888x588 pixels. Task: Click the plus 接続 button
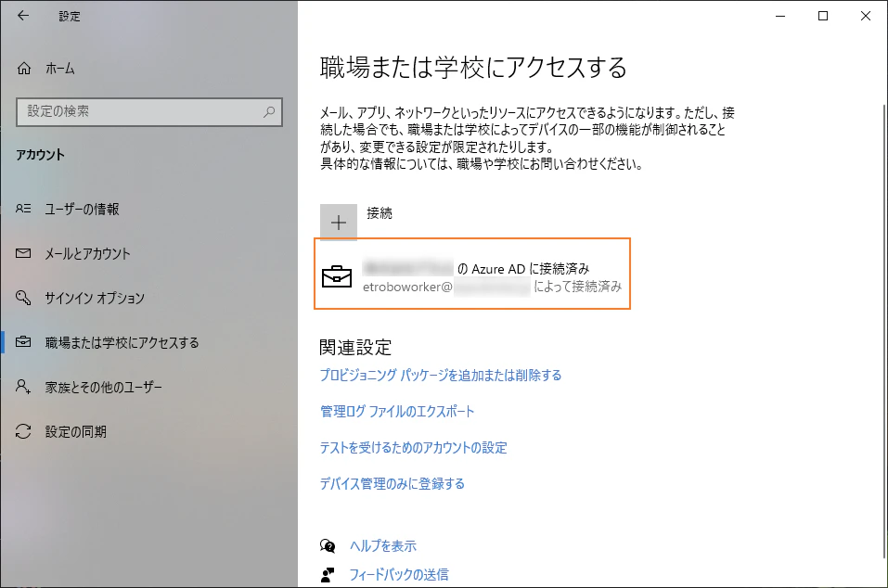pyautogui.click(x=339, y=223)
